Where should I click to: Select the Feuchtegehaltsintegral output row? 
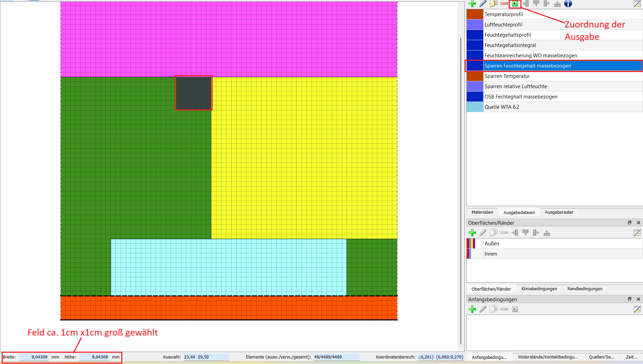click(554, 45)
